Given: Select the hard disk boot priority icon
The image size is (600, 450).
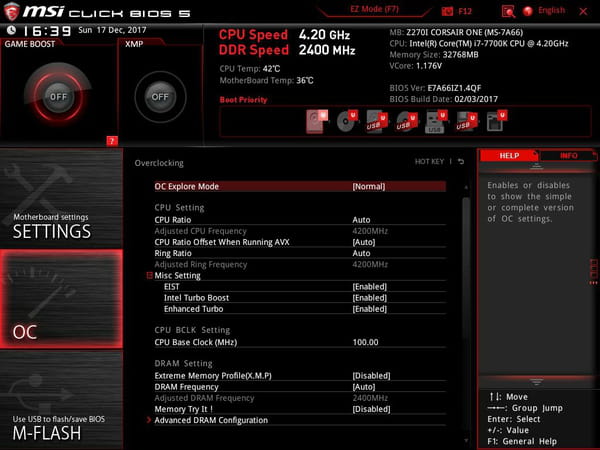Looking at the screenshot, I should (317, 121).
